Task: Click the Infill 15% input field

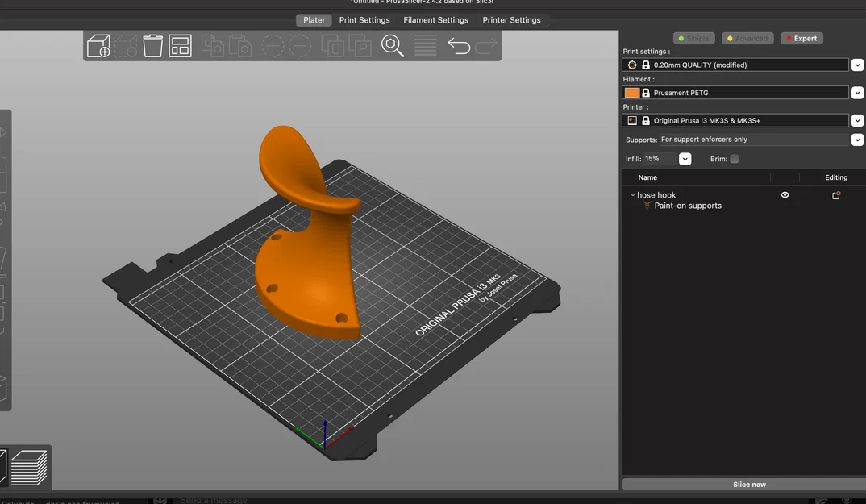Action: tap(660, 159)
